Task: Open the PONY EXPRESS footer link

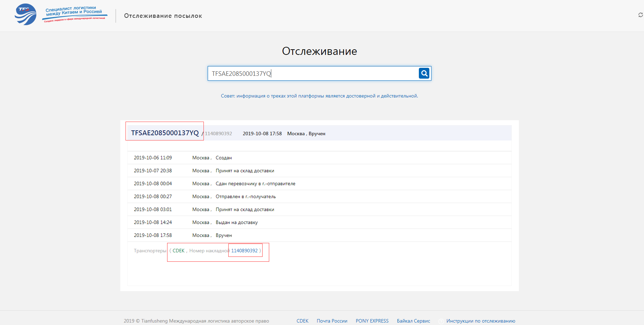Action: point(372,321)
